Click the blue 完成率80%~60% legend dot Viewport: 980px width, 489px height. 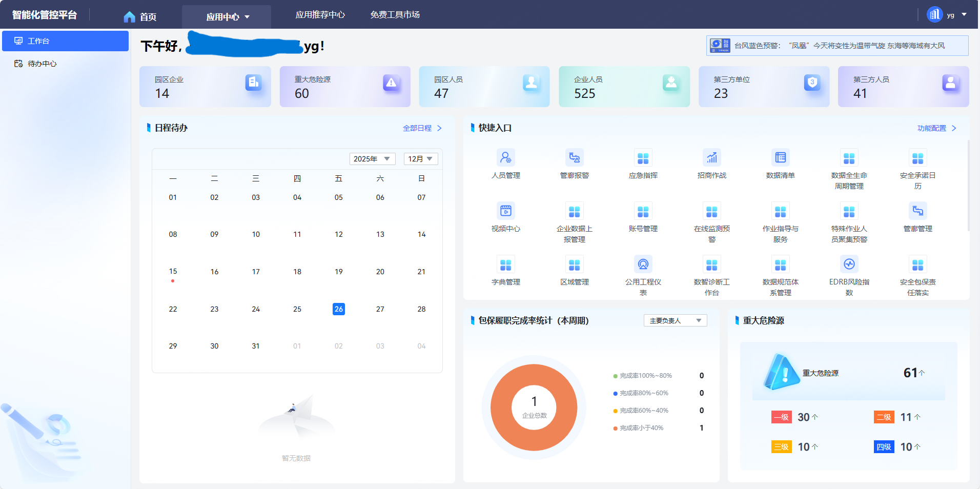(x=615, y=394)
